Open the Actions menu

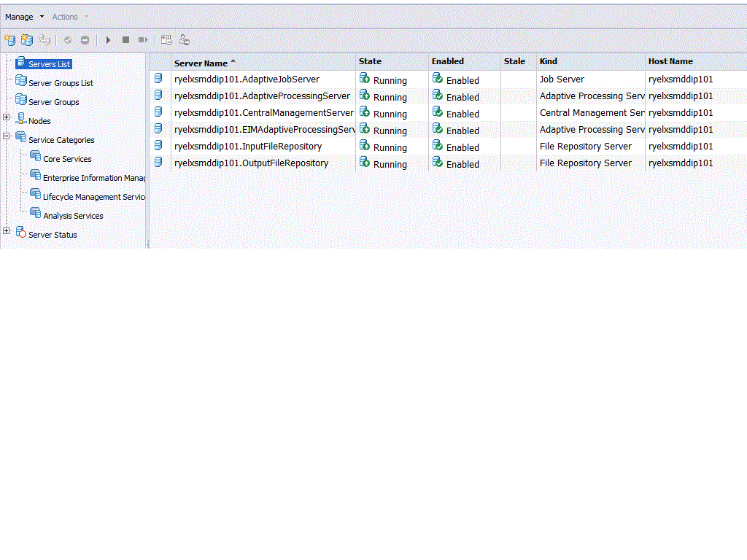[x=65, y=17]
